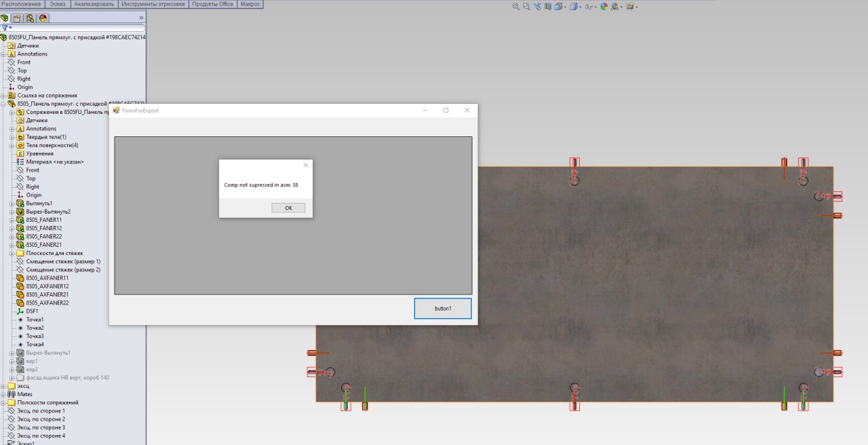Switch to the PropertyManager tab icon

tap(17, 18)
